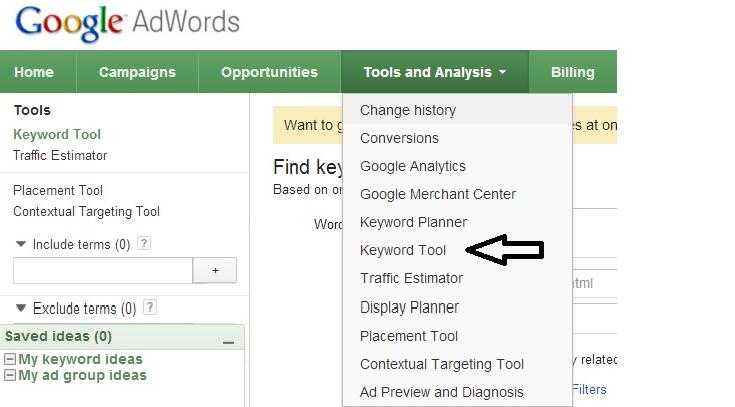Collapse My keyword ideas tree

10,359
